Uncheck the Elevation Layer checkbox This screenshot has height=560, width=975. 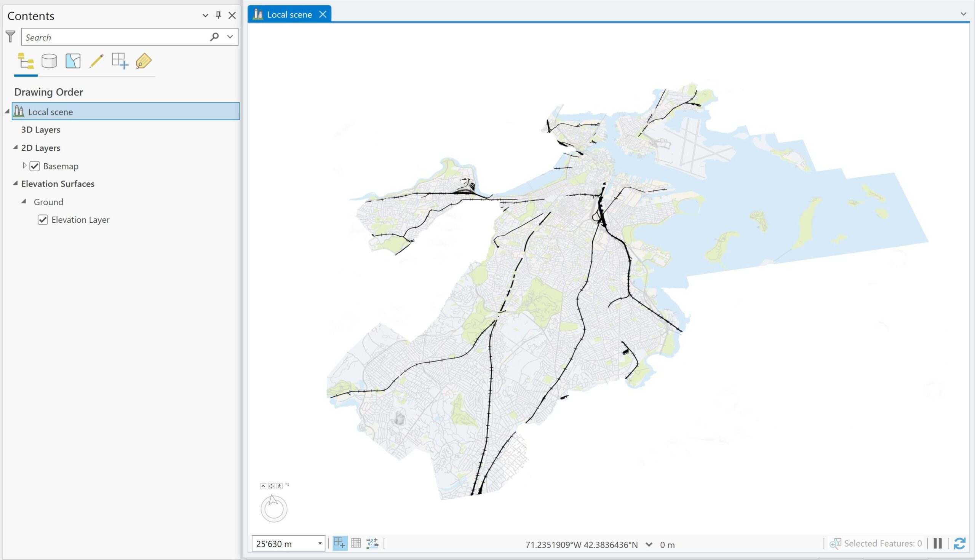42,220
